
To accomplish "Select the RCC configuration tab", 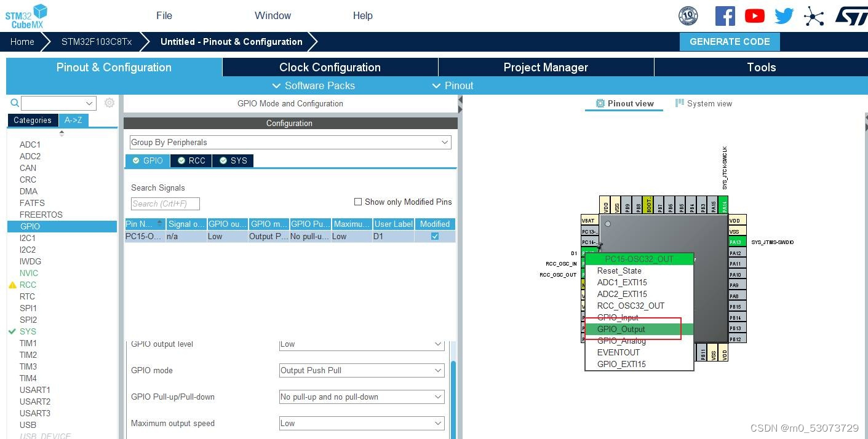I will coord(191,160).
